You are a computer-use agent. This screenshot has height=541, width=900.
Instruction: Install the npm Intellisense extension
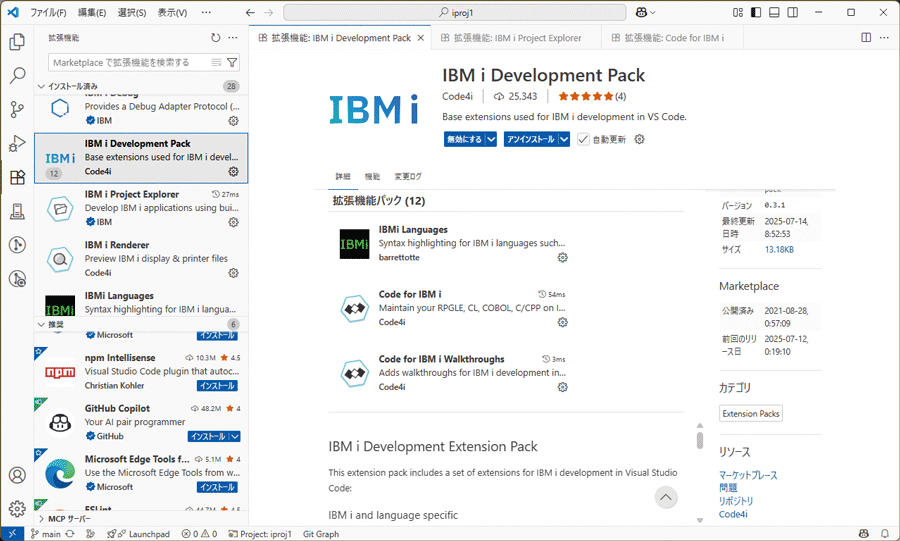pyautogui.click(x=216, y=386)
